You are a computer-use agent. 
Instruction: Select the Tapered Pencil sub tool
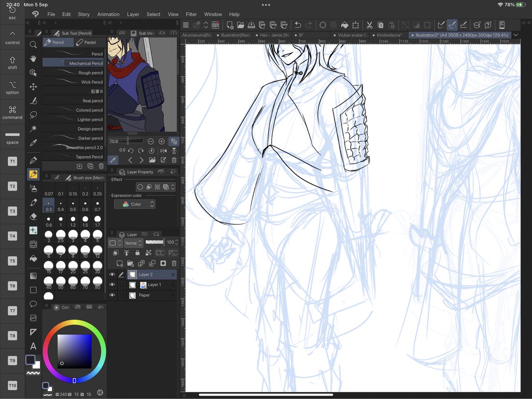(x=73, y=156)
